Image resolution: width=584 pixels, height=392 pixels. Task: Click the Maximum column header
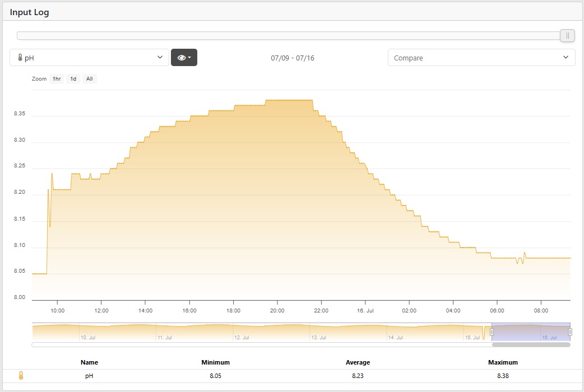pyautogui.click(x=503, y=362)
